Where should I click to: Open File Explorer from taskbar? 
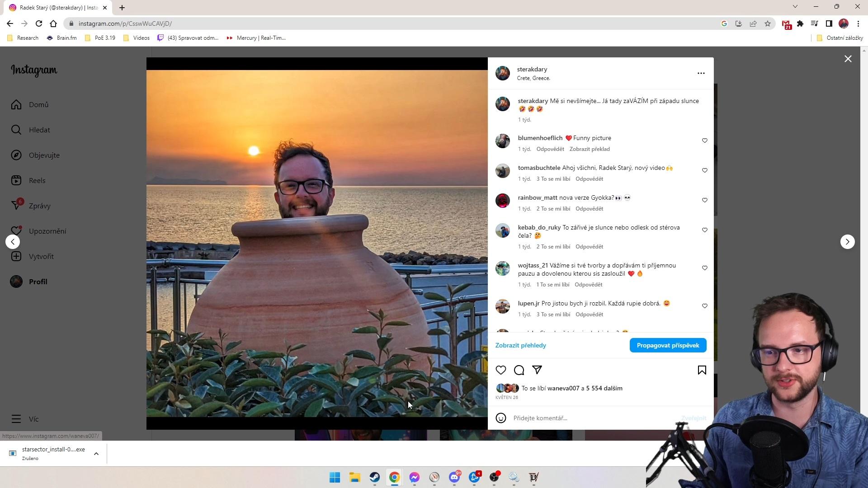pos(355,477)
